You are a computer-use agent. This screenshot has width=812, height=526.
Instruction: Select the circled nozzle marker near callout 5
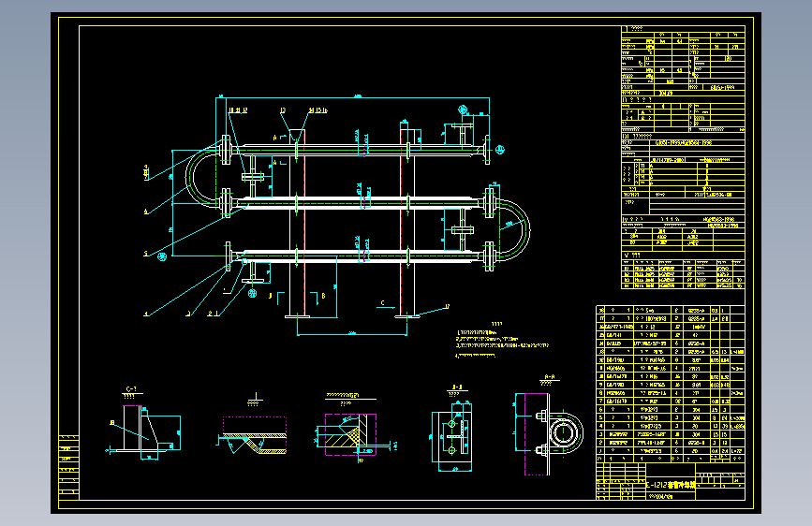162,256
